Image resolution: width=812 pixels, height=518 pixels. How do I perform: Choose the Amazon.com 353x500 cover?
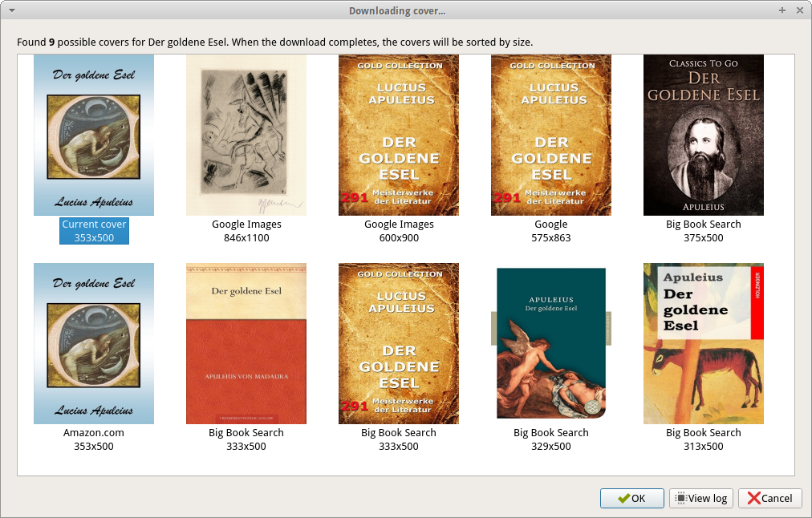pyautogui.click(x=94, y=344)
